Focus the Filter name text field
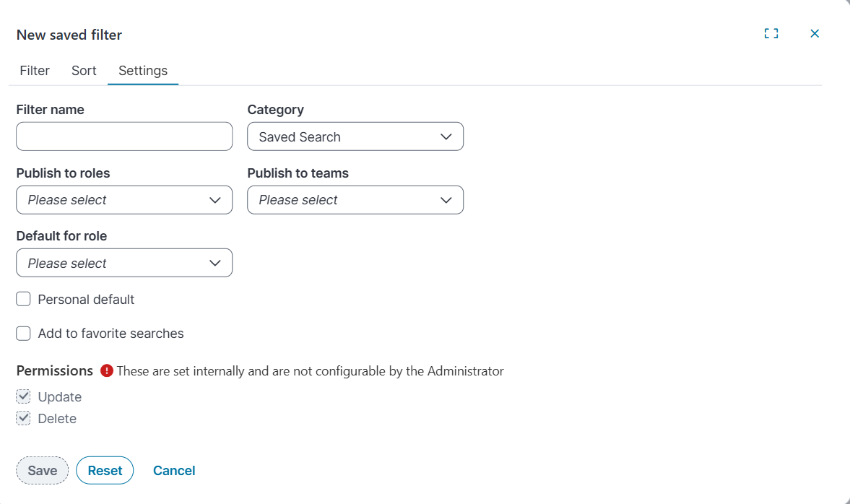This screenshot has height=504, width=850. click(124, 136)
